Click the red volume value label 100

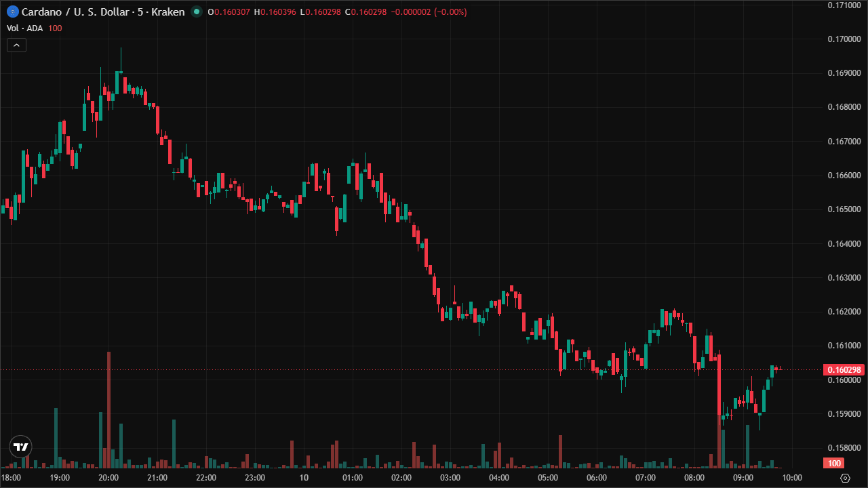(835, 464)
